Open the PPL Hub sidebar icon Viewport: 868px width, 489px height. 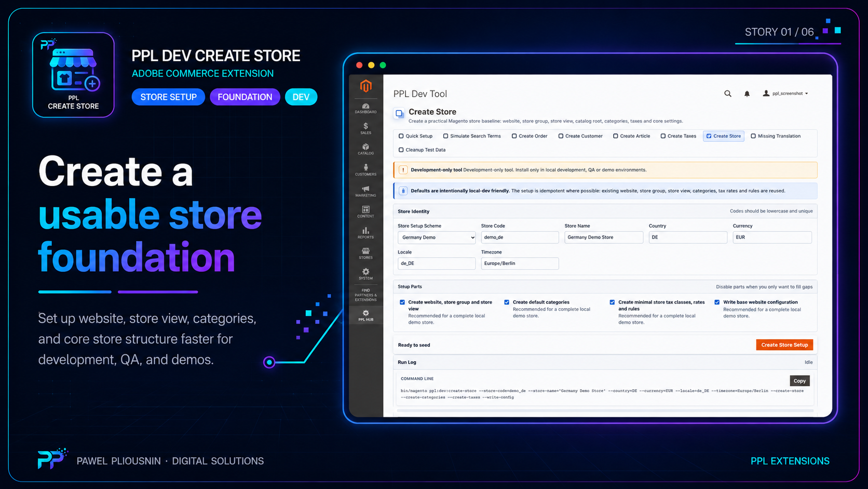tap(365, 315)
